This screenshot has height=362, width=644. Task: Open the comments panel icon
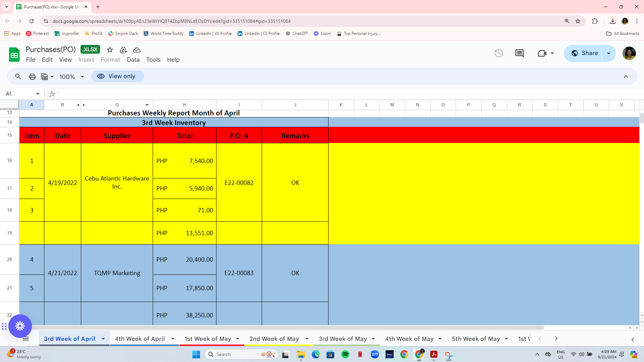pos(519,53)
